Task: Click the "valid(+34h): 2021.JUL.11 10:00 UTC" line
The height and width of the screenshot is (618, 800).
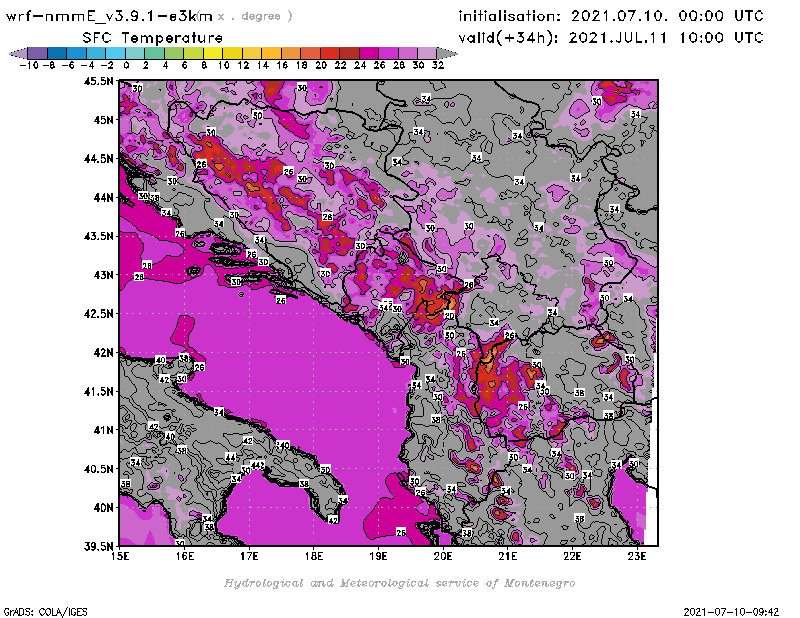Action: click(611, 38)
